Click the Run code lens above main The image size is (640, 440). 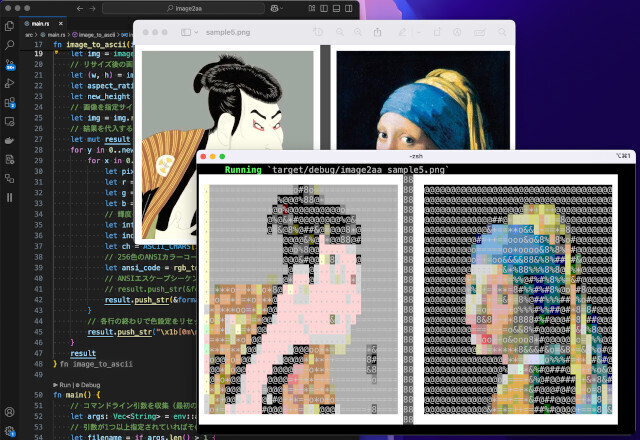(x=64, y=384)
